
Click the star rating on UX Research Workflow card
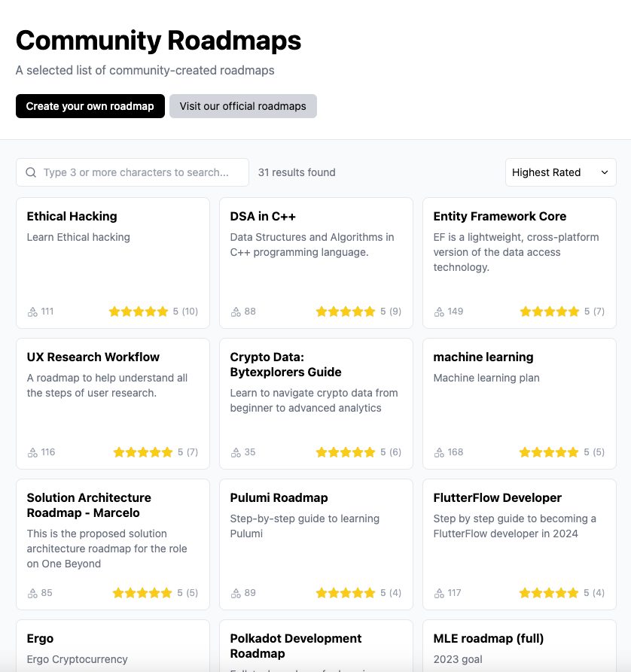click(143, 452)
